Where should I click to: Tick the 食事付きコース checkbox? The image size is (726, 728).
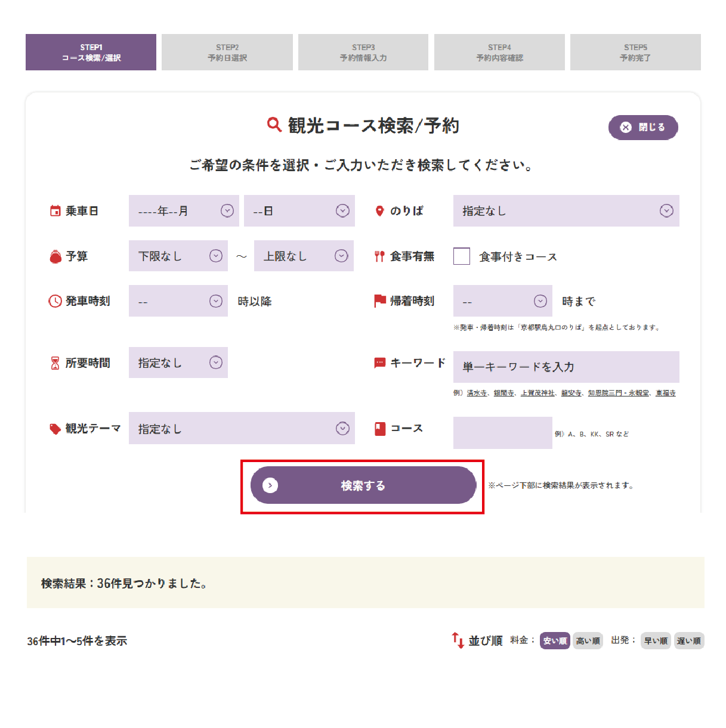click(x=462, y=256)
